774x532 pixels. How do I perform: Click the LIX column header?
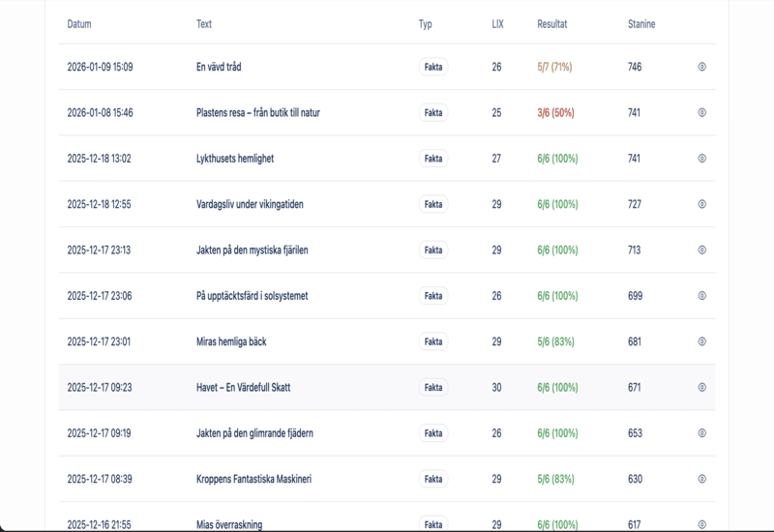(497, 24)
